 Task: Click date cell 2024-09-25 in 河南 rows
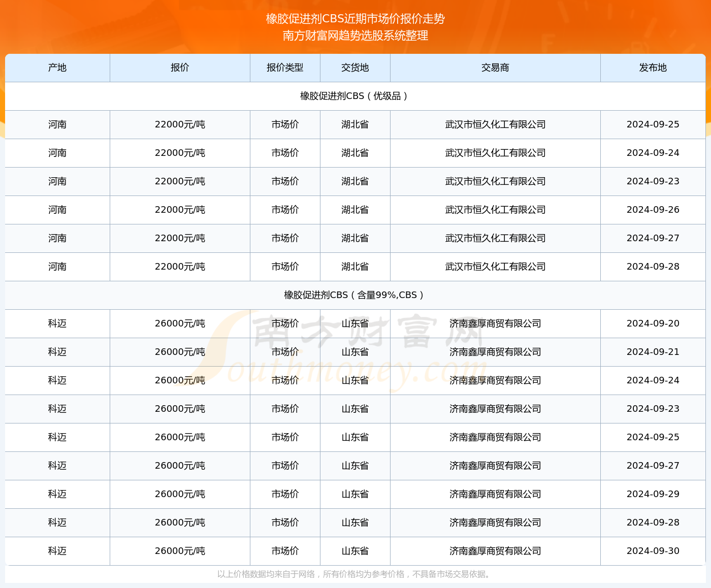point(653,124)
